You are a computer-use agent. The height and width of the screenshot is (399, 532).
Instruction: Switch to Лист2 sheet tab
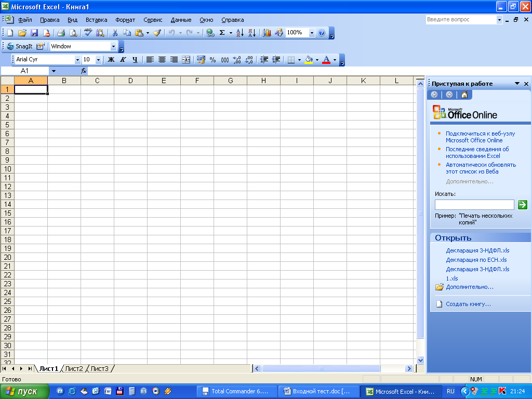click(74, 368)
